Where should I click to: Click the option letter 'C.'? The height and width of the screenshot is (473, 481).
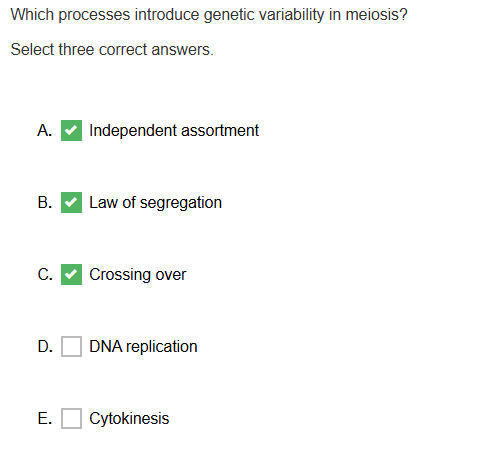click(45, 275)
